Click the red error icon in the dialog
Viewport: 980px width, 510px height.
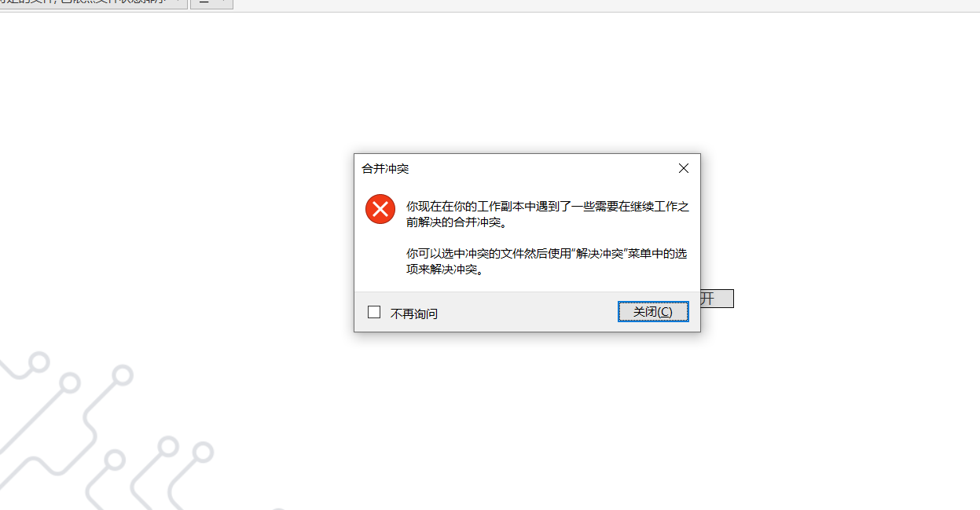(380, 209)
